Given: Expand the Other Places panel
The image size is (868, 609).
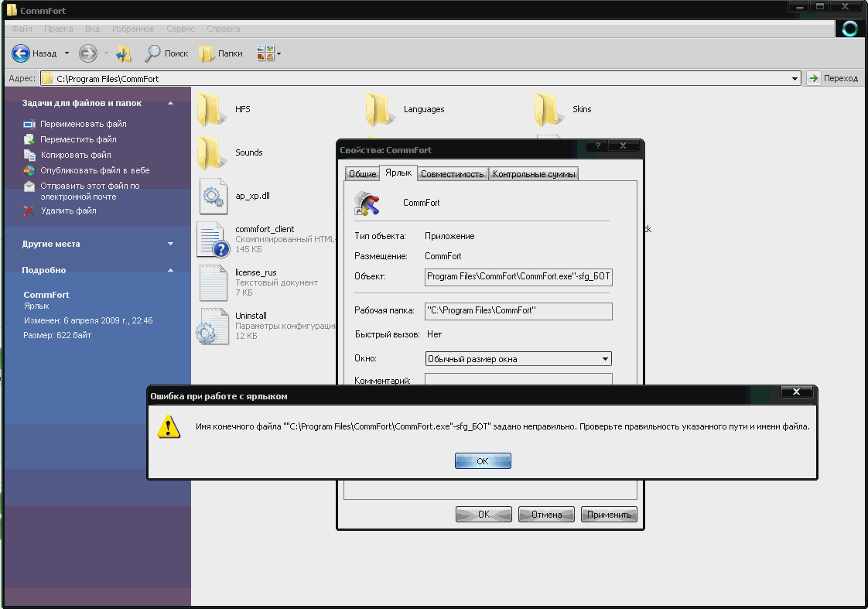Looking at the screenshot, I should pyautogui.click(x=170, y=244).
